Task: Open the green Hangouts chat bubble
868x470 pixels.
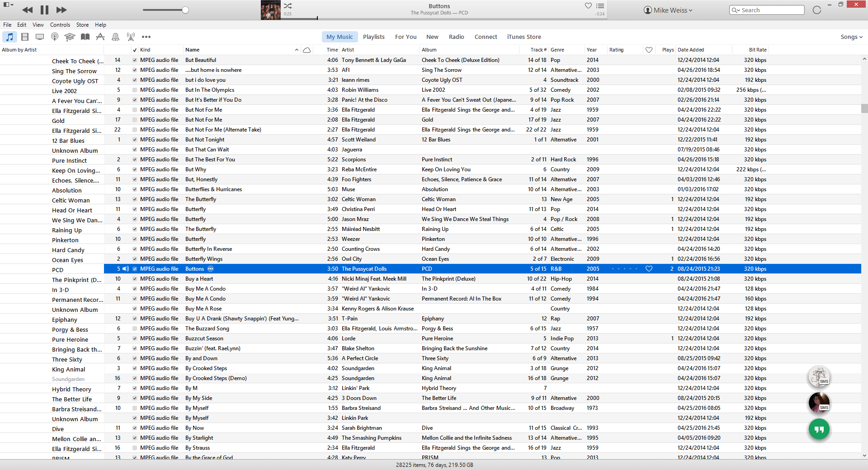Action: pyautogui.click(x=819, y=429)
